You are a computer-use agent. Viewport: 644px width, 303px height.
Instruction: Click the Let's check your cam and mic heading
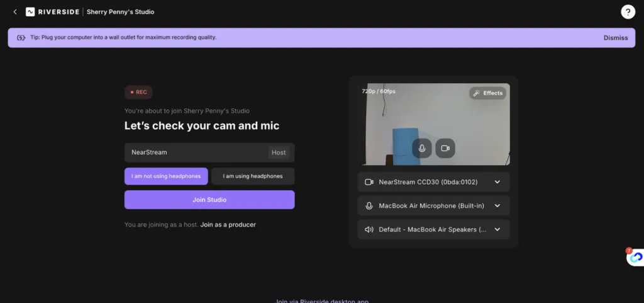coord(202,126)
